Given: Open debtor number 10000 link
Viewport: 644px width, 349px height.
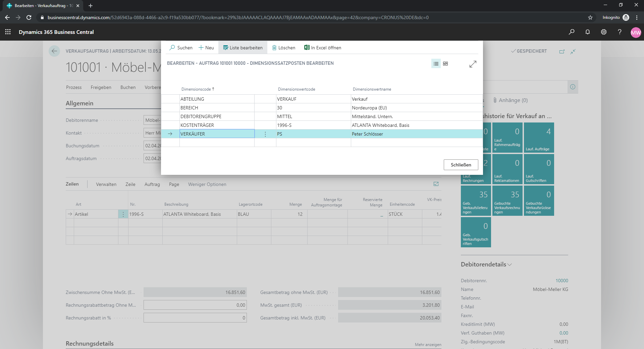Looking at the screenshot, I should [562, 281].
